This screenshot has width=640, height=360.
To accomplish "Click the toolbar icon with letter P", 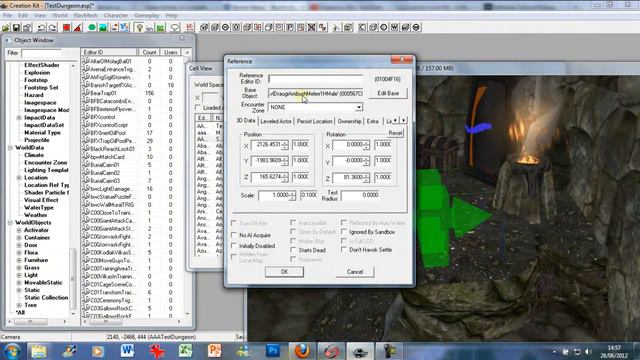I will [x=290, y=27].
